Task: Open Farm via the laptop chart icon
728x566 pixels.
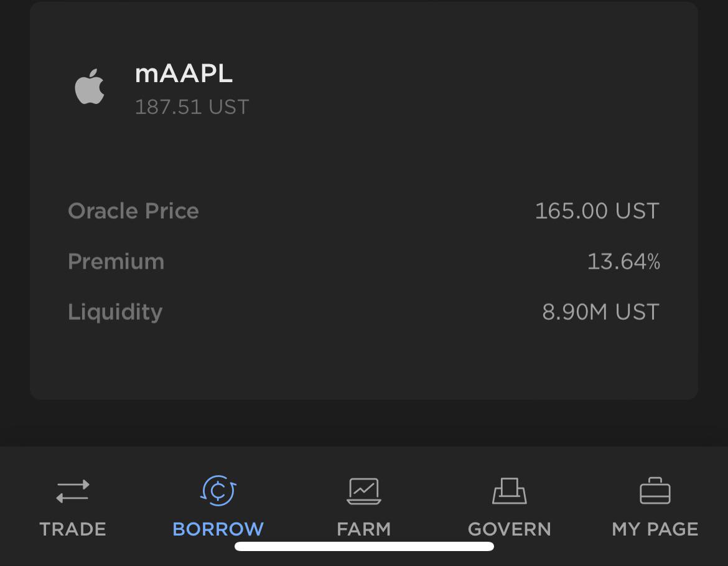Action: pos(363,491)
